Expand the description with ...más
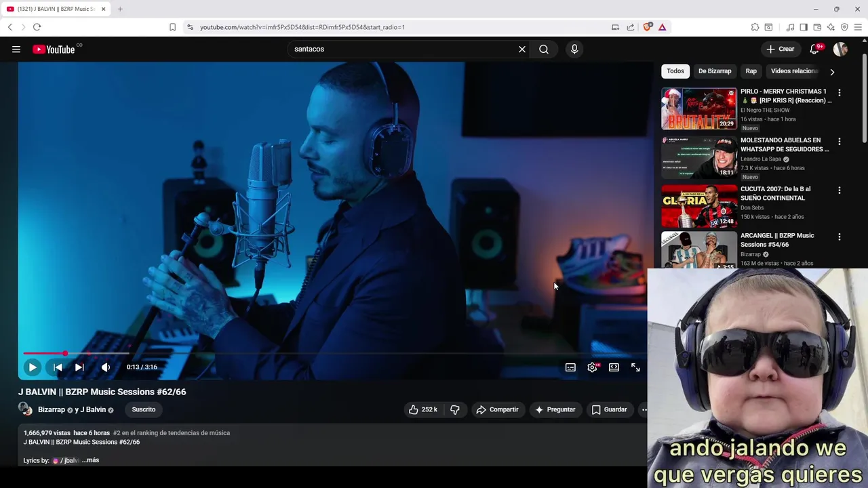Viewport: 868px width, 488px height. (90, 460)
